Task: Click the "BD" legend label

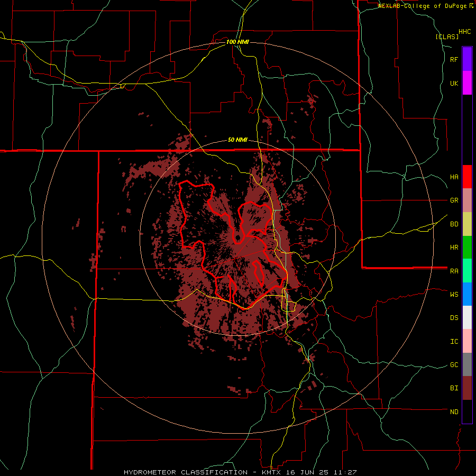Action: pyautogui.click(x=454, y=224)
